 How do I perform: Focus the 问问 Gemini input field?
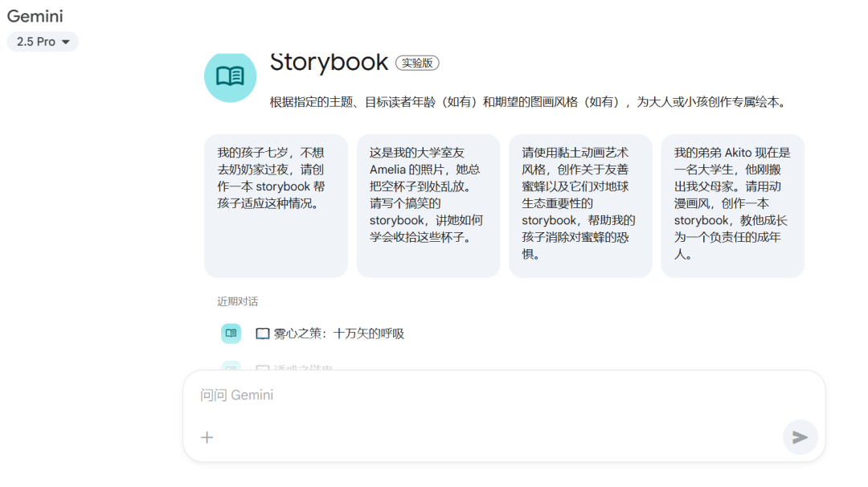pos(482,395)
